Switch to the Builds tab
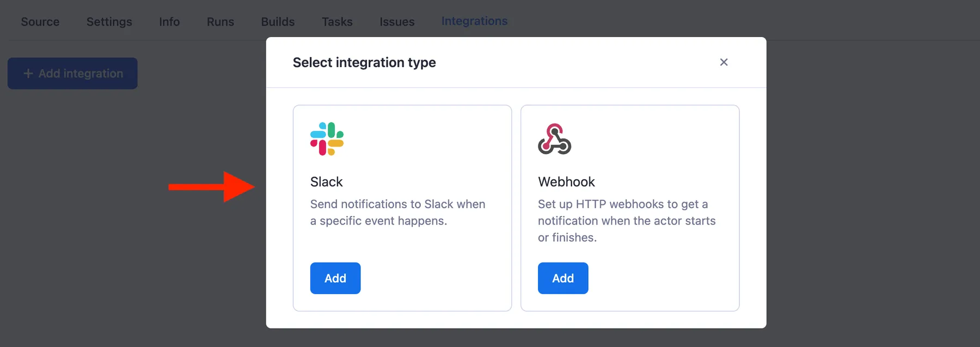The image size is (980, 347). [x=278, y=22]
